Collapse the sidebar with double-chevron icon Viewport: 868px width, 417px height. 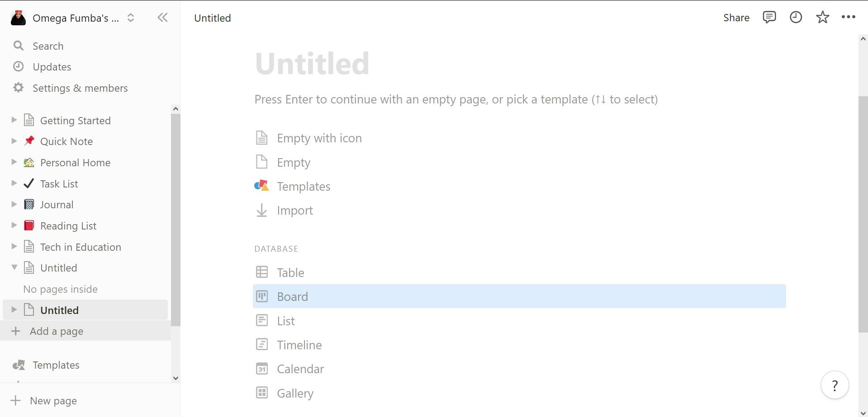point(162,18)
